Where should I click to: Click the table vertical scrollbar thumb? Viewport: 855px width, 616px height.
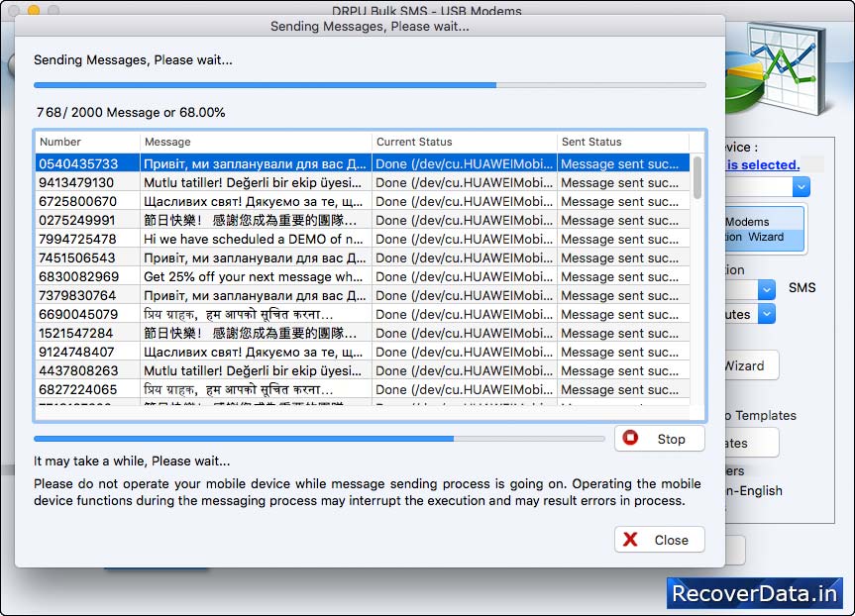click(x=697, y=177)
